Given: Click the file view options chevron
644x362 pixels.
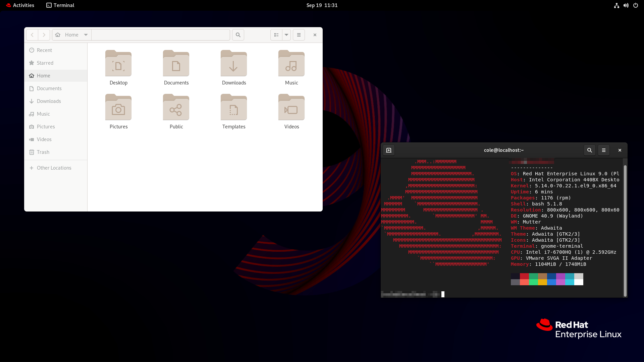Looking at the screenshot, I should [286, 35].
